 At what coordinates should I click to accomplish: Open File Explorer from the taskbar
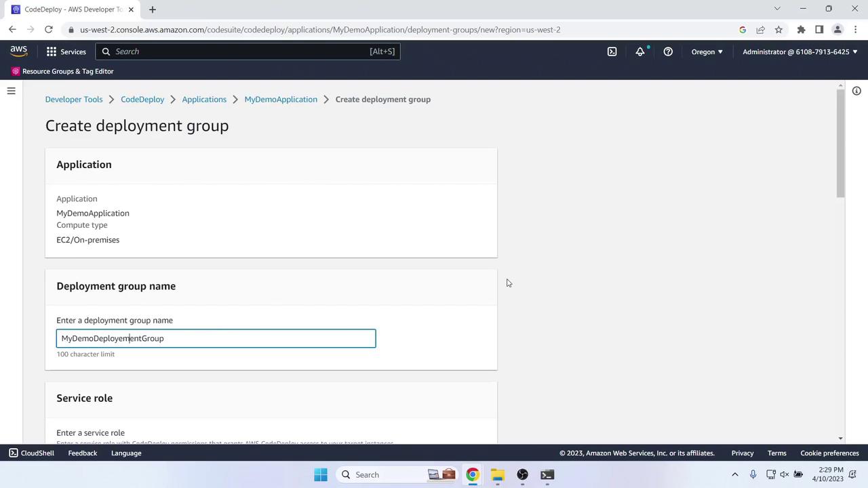[x=498, y=474]
